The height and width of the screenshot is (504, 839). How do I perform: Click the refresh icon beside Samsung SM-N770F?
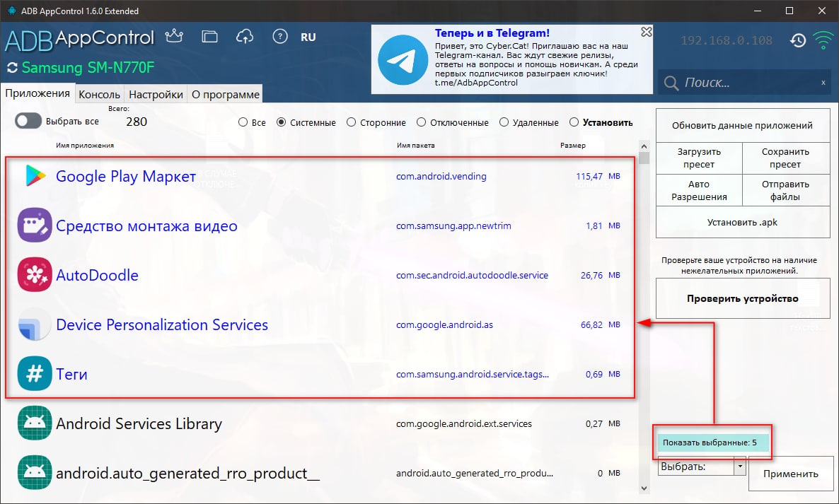12,68
